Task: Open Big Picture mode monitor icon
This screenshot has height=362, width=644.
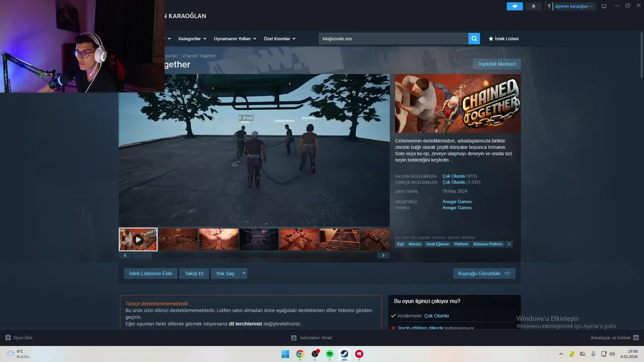Action: (x=604, y=6)
